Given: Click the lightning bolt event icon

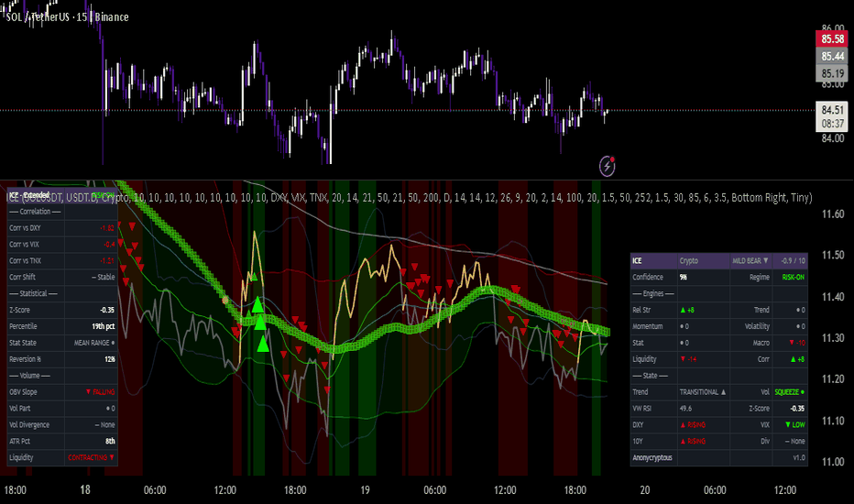Looking at the screenshot, I should click(x=607, y=166).
